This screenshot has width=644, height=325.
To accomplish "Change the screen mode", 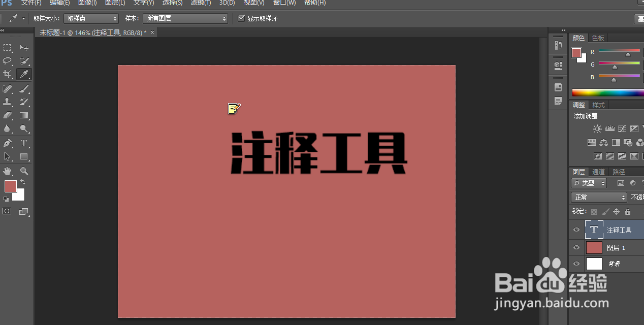I will coord(24,211).
